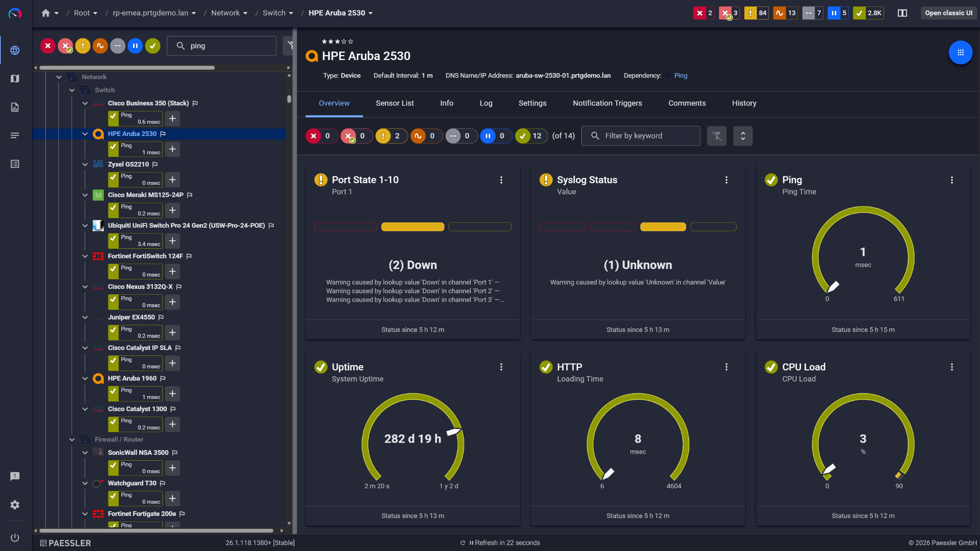Open the History tab
The width and height of the screenshot is (980, 551).
744,103
